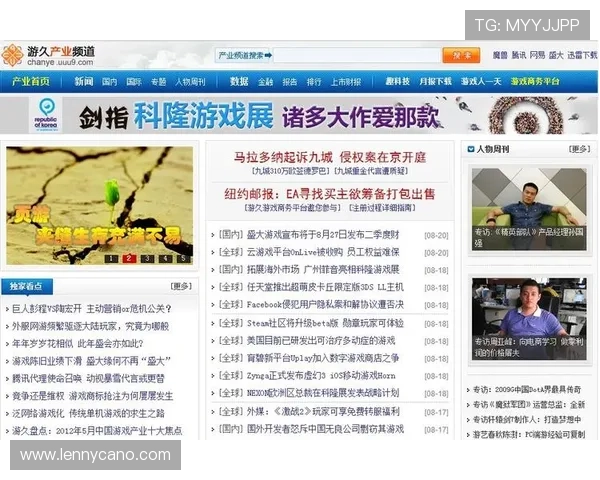Open article 巨人彭程VS陶宏开 主动营销or危机公关
Screen dimensions: 600x480
[92, 309]
